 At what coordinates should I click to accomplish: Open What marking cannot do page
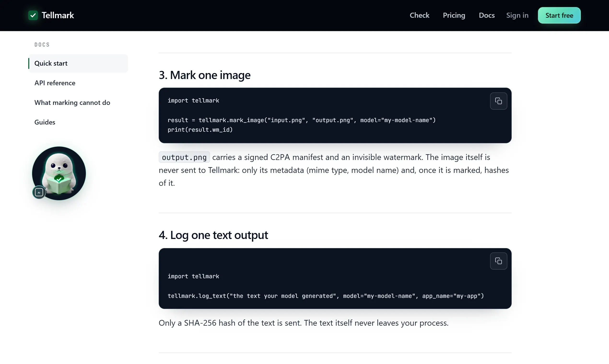72,102
